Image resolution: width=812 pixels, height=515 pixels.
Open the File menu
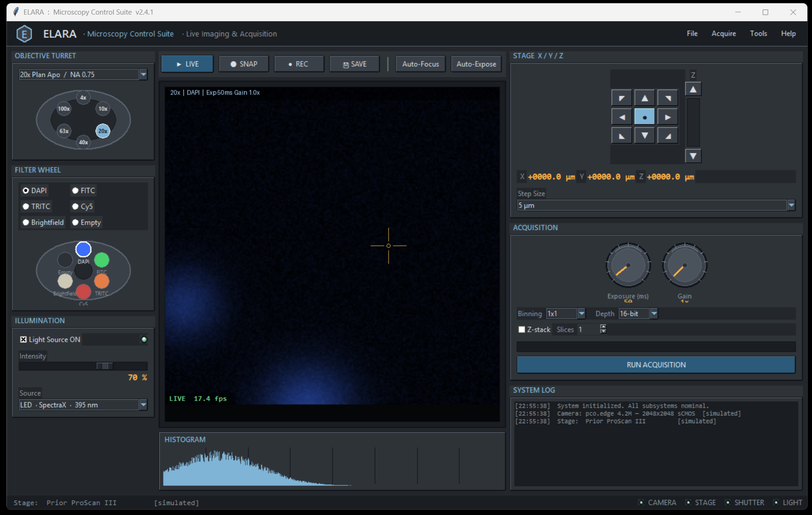692,33
